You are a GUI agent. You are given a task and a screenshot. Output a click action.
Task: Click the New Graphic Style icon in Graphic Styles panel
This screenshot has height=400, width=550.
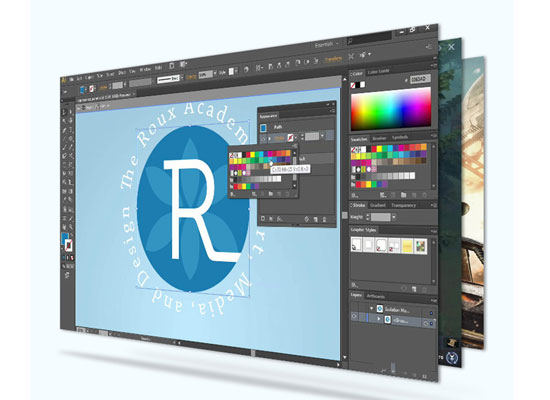pos(414,289)
